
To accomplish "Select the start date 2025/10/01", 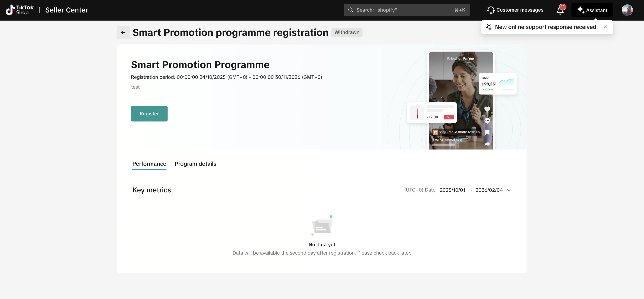I will pyautogui.click(x=452, y=190).
